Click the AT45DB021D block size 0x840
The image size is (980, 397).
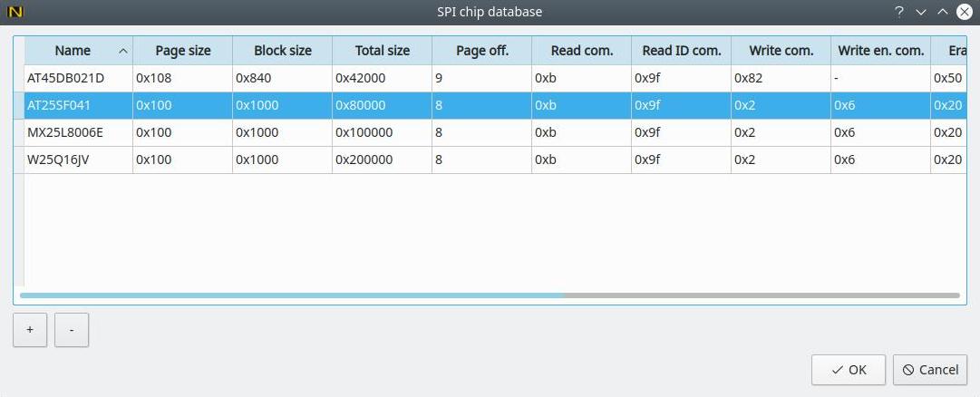click(x=251, y=78)
